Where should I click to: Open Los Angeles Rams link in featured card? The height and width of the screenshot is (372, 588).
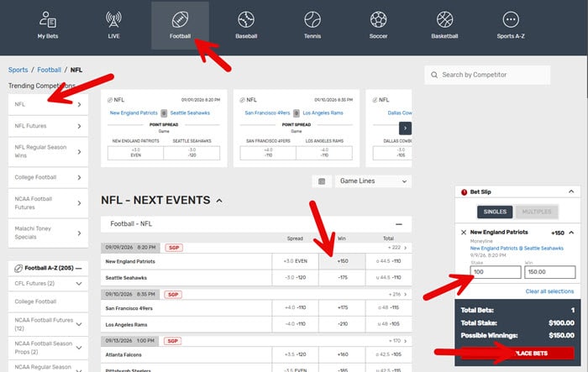(323, 113)
